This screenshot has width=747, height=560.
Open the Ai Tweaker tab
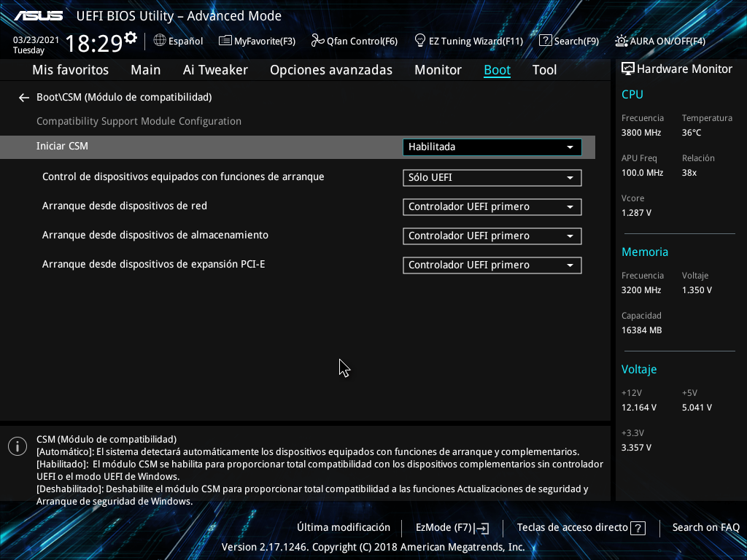215,70
